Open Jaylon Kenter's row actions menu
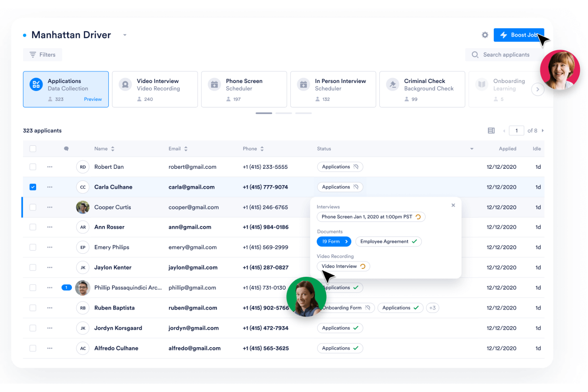 pyautogui.click(x=50, y=268)
